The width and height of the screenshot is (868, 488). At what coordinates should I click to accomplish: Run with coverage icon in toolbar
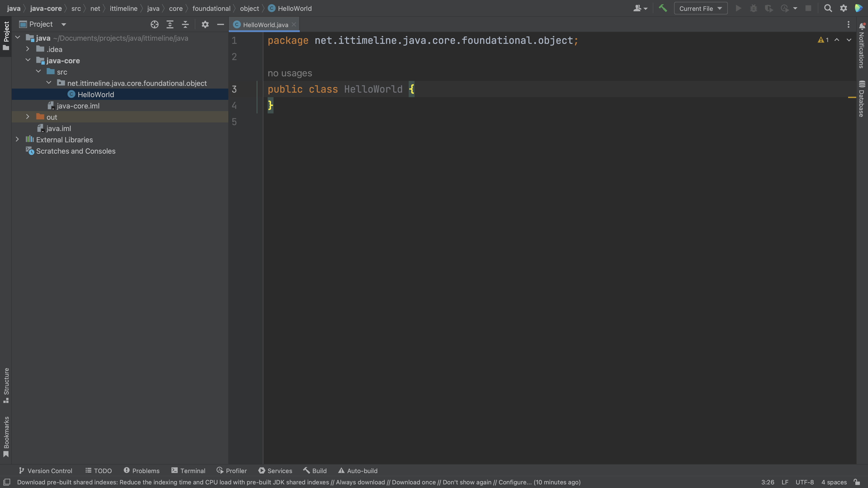769,8
